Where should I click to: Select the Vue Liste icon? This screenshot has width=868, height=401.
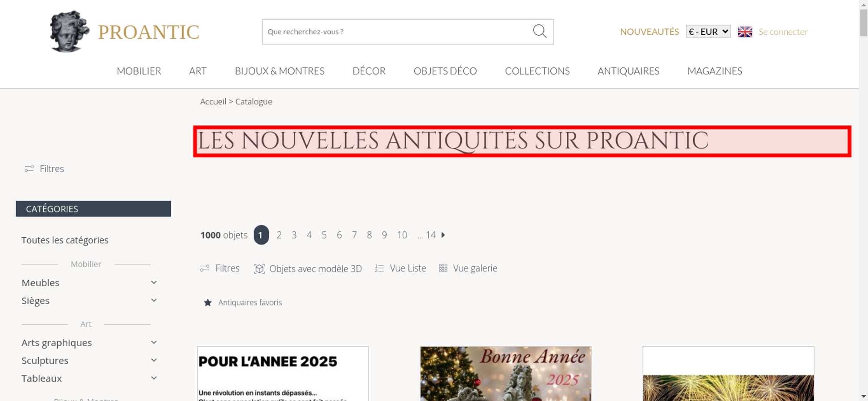379,268
